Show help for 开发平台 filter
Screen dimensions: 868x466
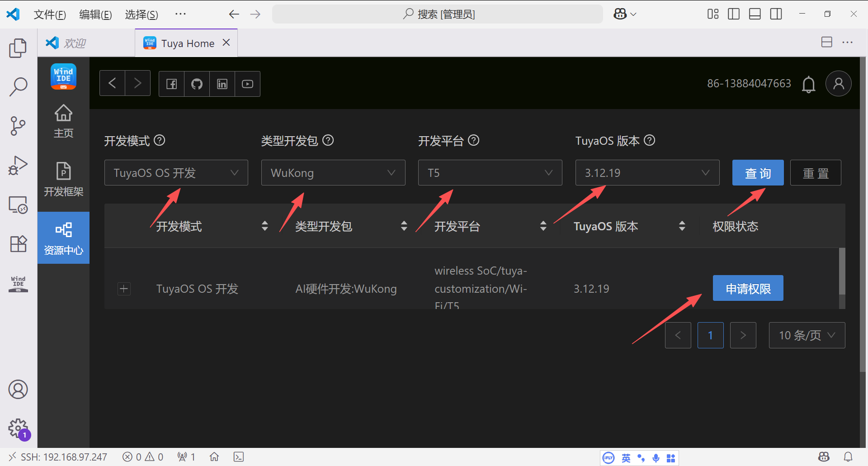point(473,140)
